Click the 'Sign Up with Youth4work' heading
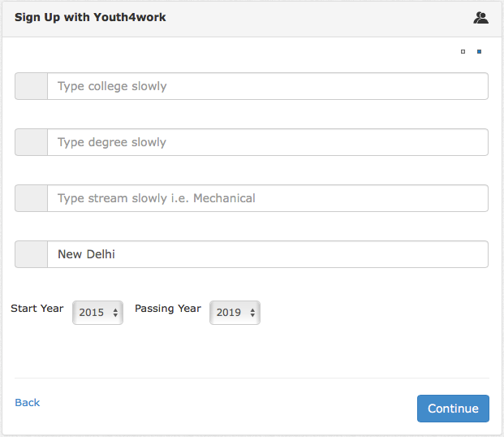The height and width of the screenshot is (437, 504). coord(90,17)
